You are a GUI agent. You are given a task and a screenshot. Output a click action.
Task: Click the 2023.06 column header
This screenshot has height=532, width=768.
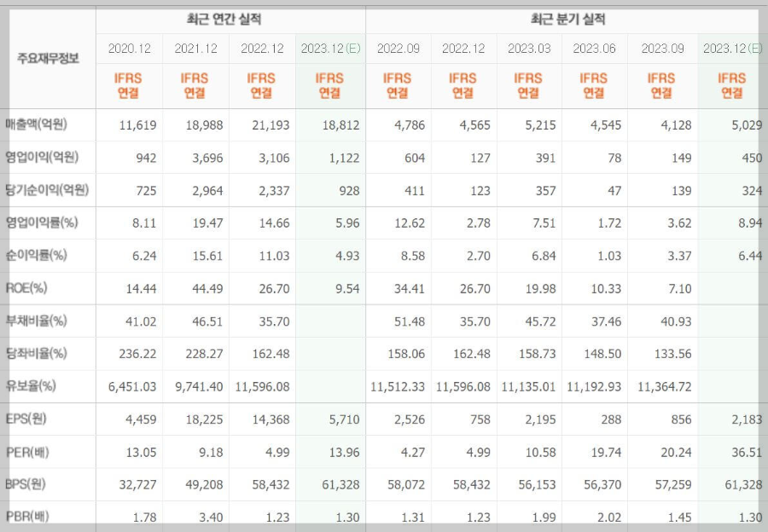coord(594,49)
